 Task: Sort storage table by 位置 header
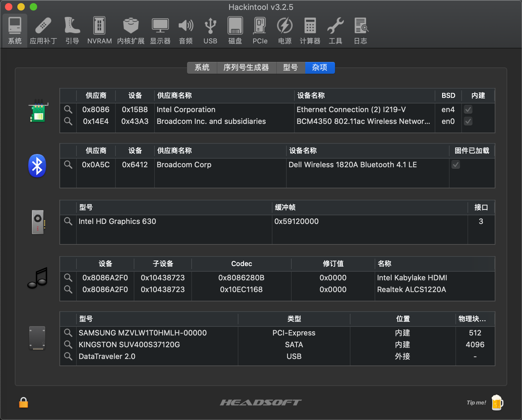(x=403, y=319)
